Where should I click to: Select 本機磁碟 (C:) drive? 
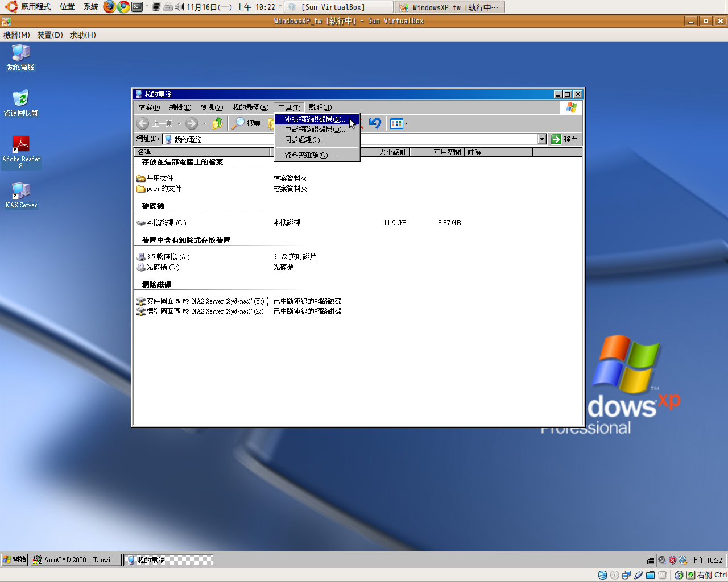[162, 223]
